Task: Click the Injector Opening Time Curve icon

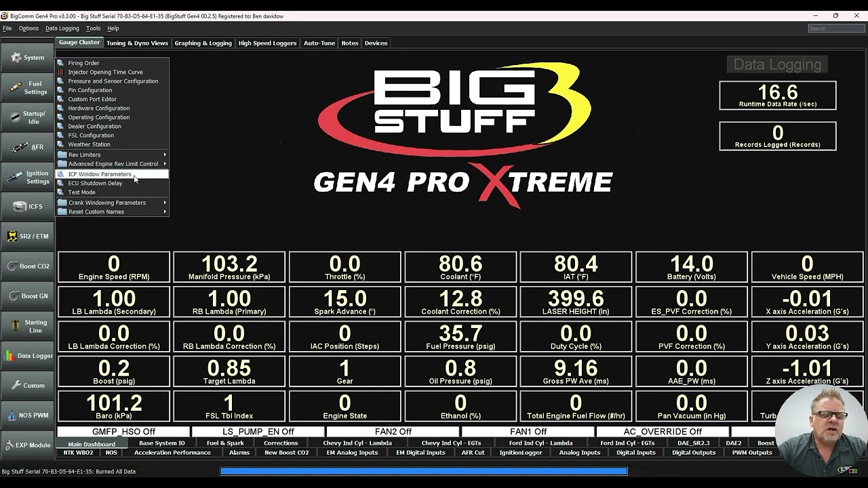Action: [61, 72]
